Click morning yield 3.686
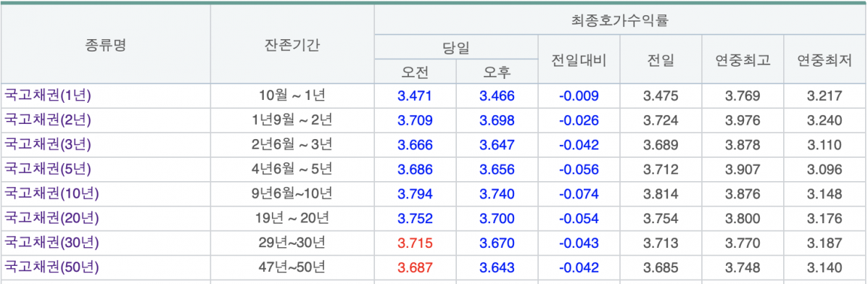 click(416, 170)
